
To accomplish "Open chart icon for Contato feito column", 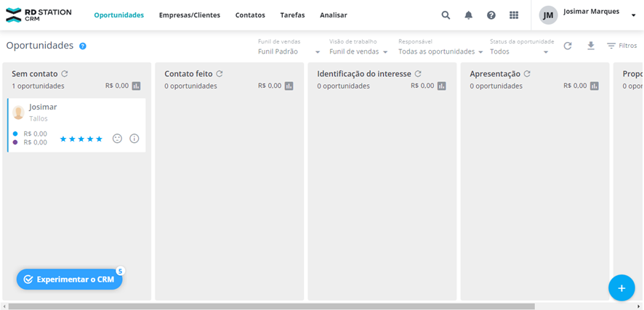I will point(289,86).
